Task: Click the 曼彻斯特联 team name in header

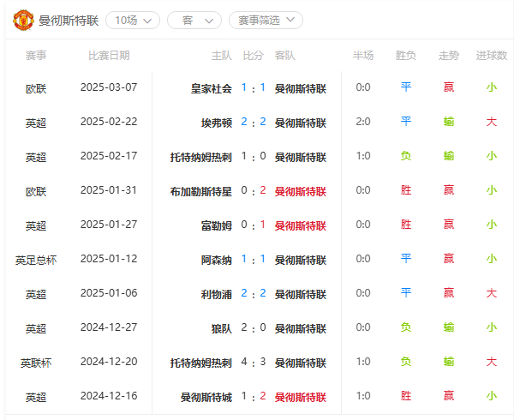Action: 69,21
